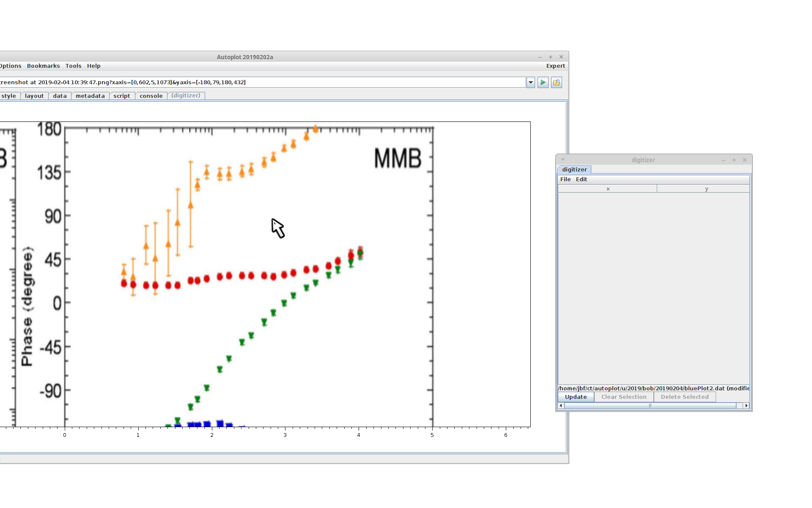Click the green play Go button
Viewport: 812px width, 508px height.
(x=543, y=83)
